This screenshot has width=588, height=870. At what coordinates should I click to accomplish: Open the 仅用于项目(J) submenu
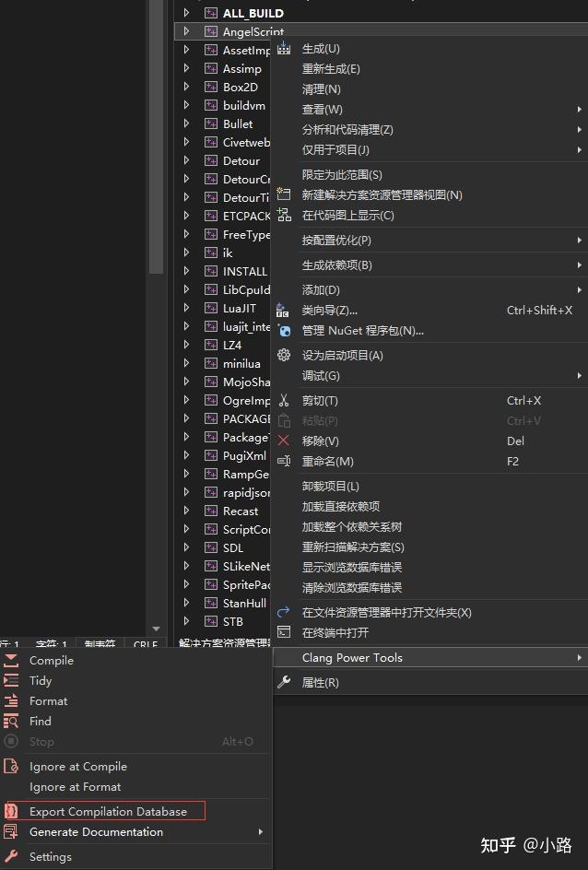point(429,150)
